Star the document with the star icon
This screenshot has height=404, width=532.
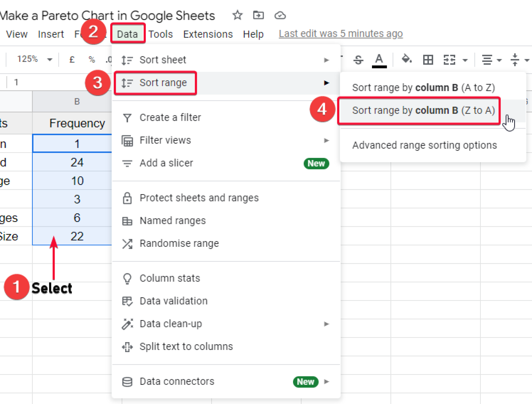click(237, 15)
